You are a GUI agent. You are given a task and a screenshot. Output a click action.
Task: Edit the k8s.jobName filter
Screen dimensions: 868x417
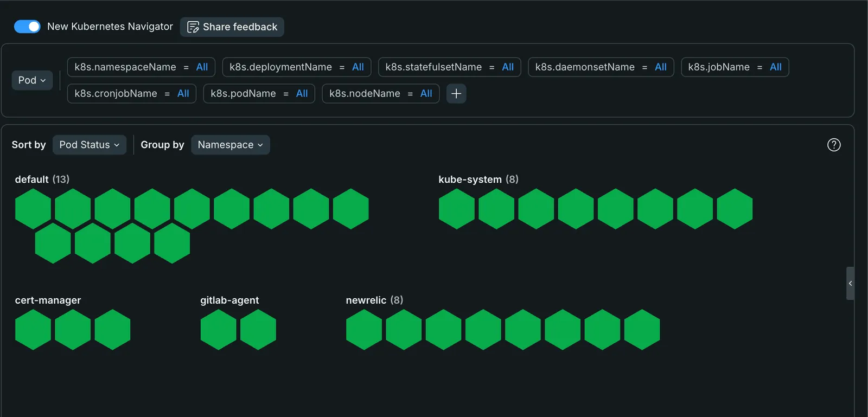click(735, 67)
